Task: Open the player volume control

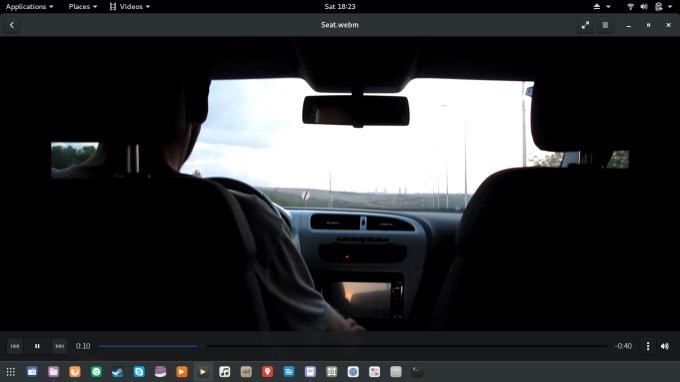Action: pos(665,346)
